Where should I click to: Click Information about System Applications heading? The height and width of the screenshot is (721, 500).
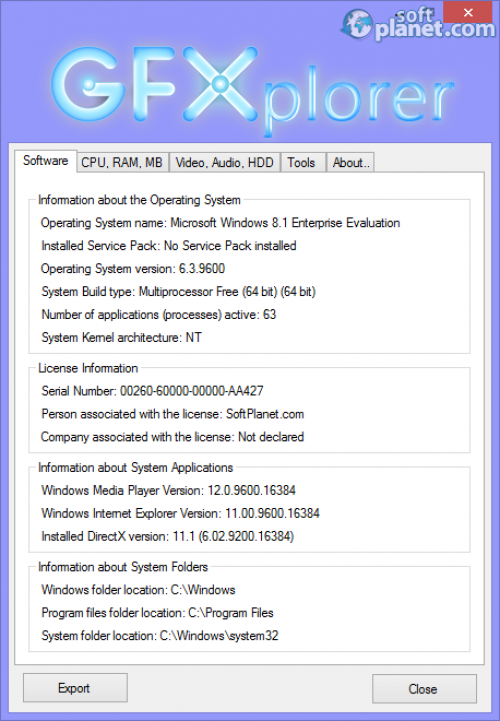point(135,468)
